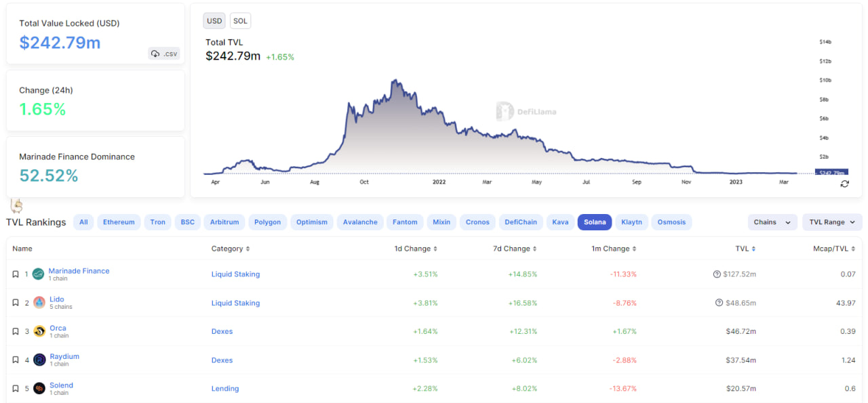
Task: Open Liquid Staking category in Marinade row
Action: pos(235,274)
